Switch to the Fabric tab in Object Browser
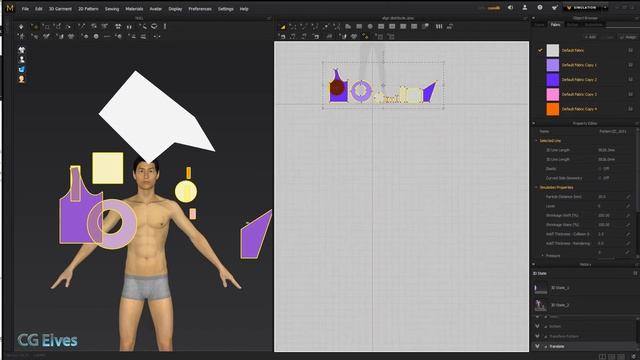The width and height of the screenshot is (640, 360). [555, 25]
